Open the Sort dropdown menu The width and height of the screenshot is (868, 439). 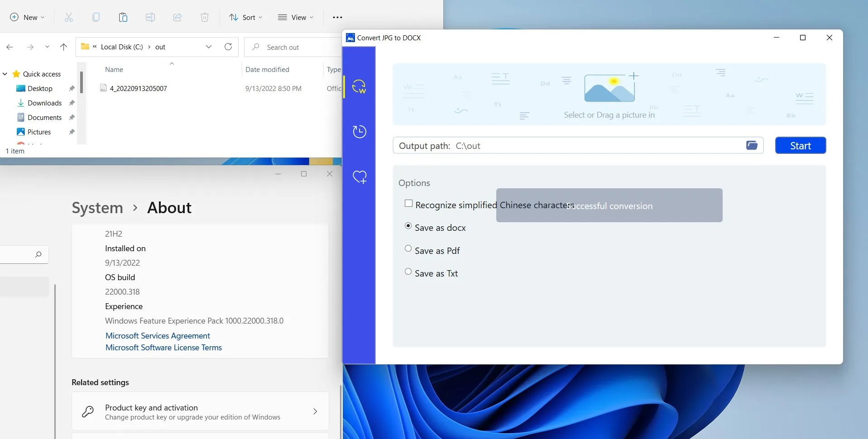click(246, 17)
